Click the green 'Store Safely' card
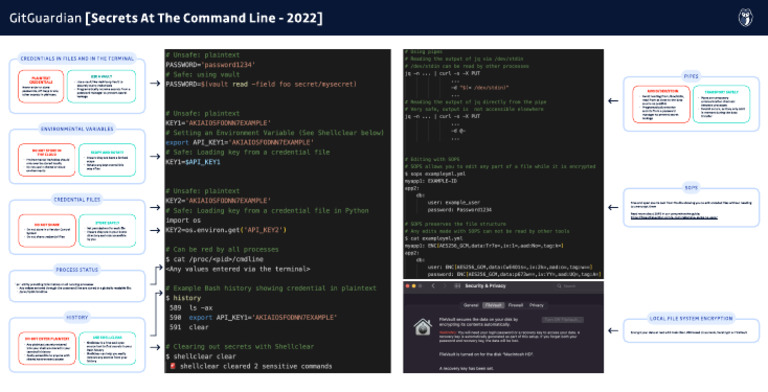This screenshot has height=392, width=768. pos(107,230)
